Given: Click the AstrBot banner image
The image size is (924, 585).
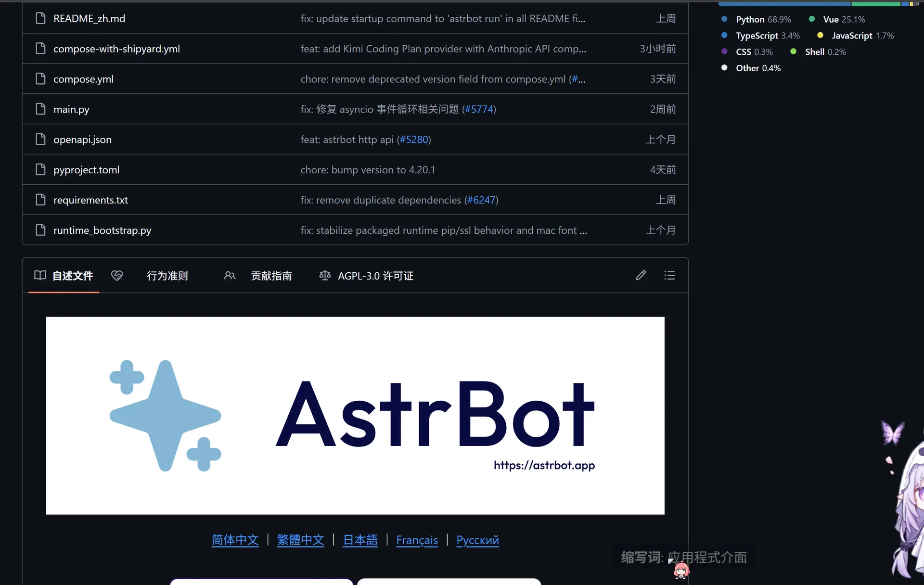Looking at the screenshot, I should (355, 416).
